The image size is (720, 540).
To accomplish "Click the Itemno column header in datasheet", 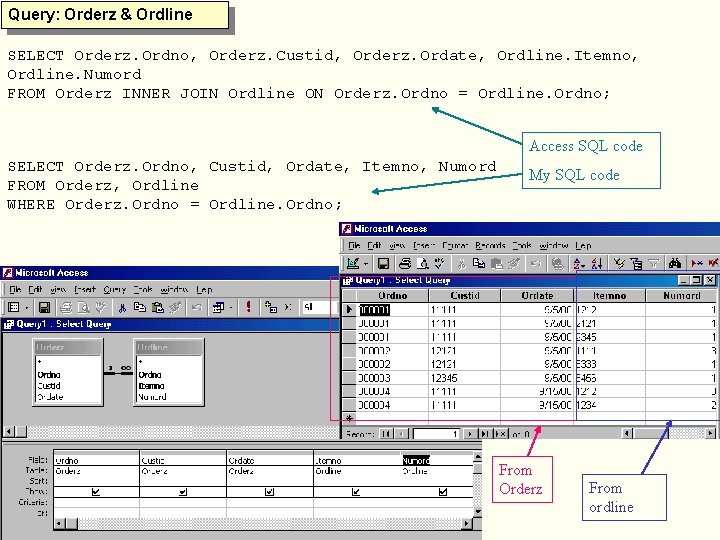I will (609, 295).
